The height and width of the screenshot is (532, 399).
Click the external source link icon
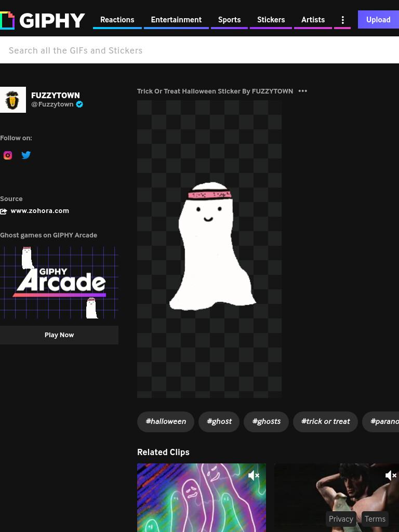4,211
